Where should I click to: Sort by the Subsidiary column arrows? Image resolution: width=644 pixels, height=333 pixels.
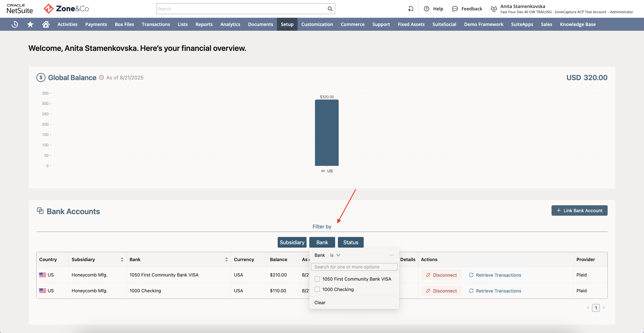(x=122, y=260)
